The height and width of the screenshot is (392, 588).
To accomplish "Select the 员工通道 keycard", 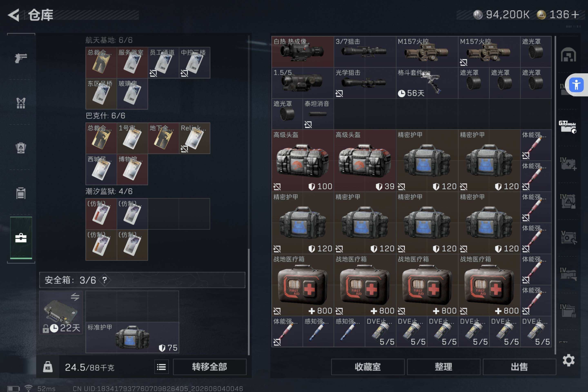I will [163, 63].
